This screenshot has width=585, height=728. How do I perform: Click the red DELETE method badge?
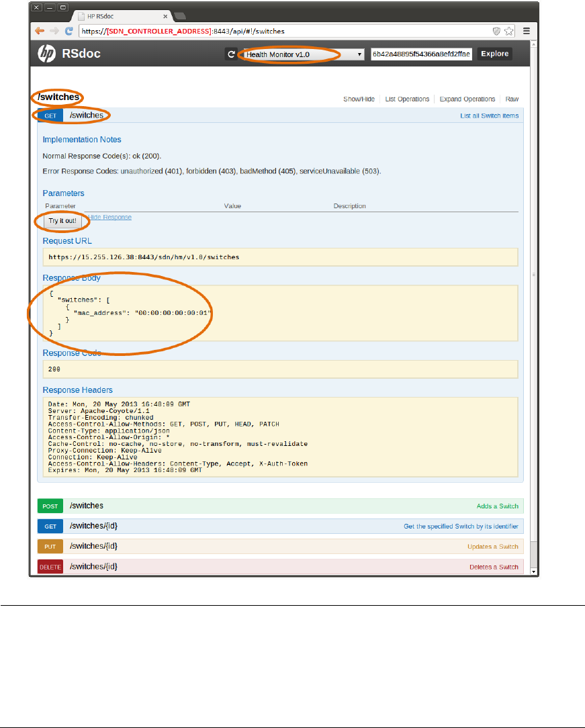(50, 567)
